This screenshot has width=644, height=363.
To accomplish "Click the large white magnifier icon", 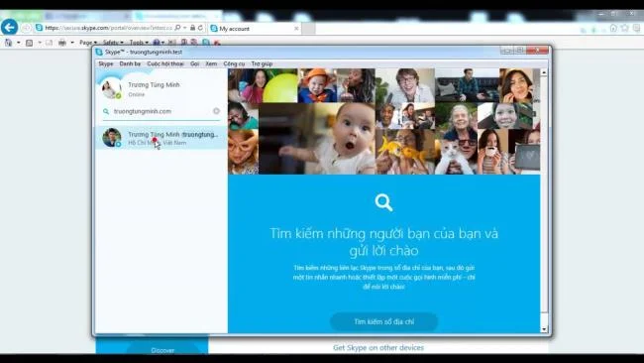I will pyautogui.click(x=383, y=202).
